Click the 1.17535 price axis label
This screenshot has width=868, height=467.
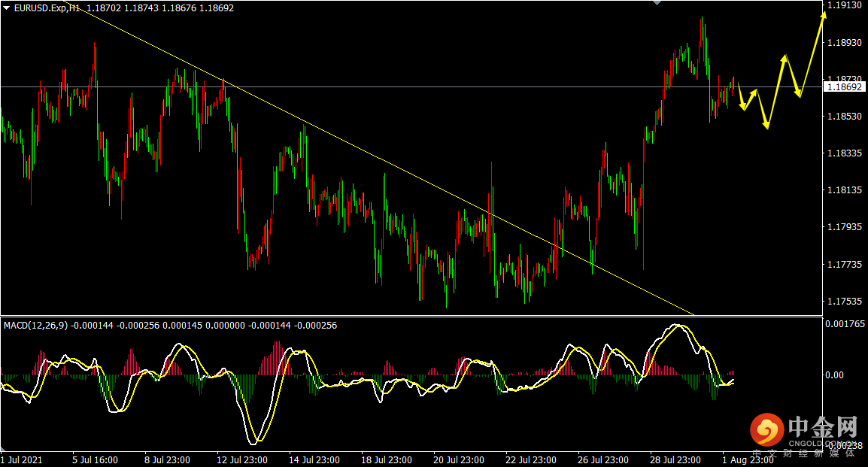click(x=844, y=302)
